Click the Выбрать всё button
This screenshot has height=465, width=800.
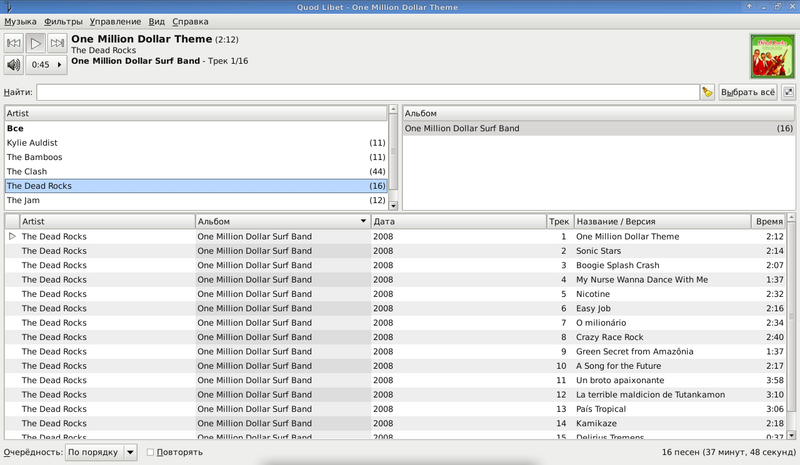pyautogui.click(x=747, y=92)
